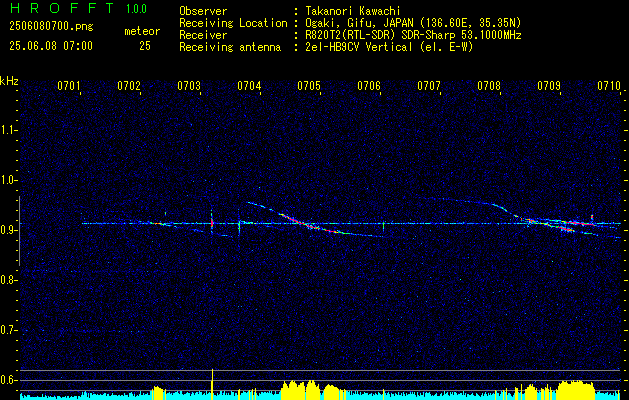The height and width of the screenshot is (400, 629).
Task: Click the 2el-HB9CV Vertical antenna text
Action: (389, 47)
